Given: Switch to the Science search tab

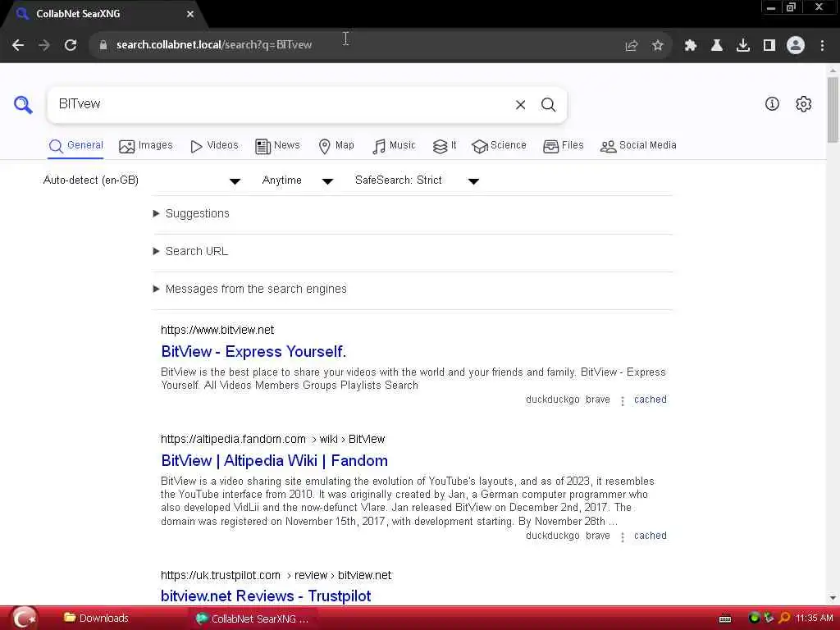Looking at the screenshot, I should click(x=499, y=146).
